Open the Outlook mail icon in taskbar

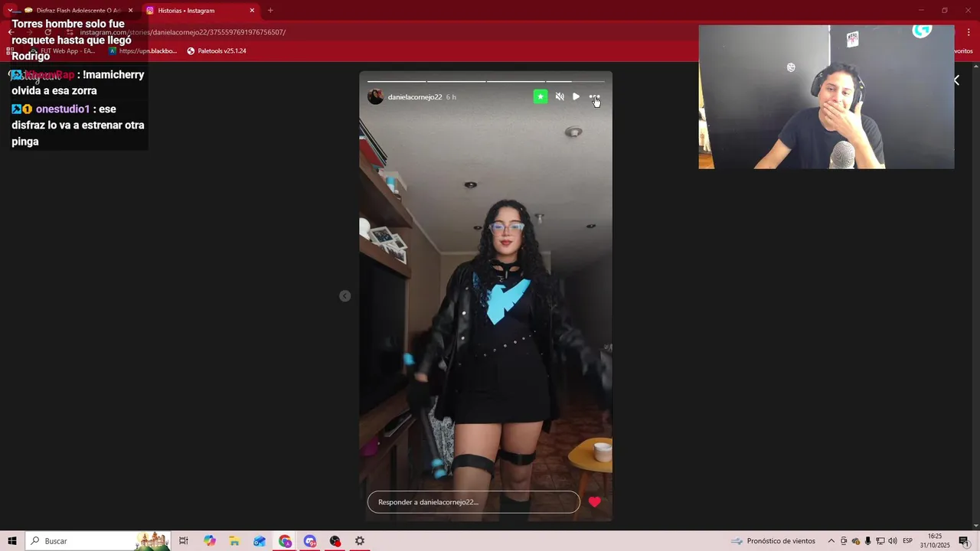pyautogui.click(x=260, y=541)
